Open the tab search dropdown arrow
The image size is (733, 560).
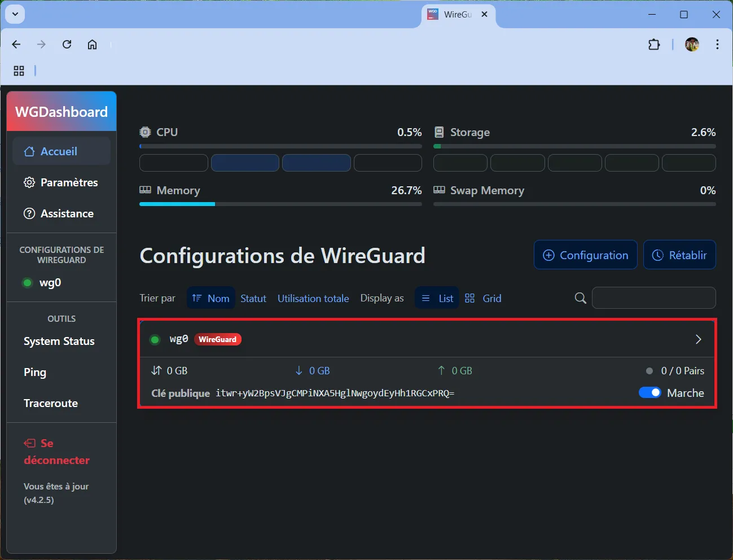(15, 14)
